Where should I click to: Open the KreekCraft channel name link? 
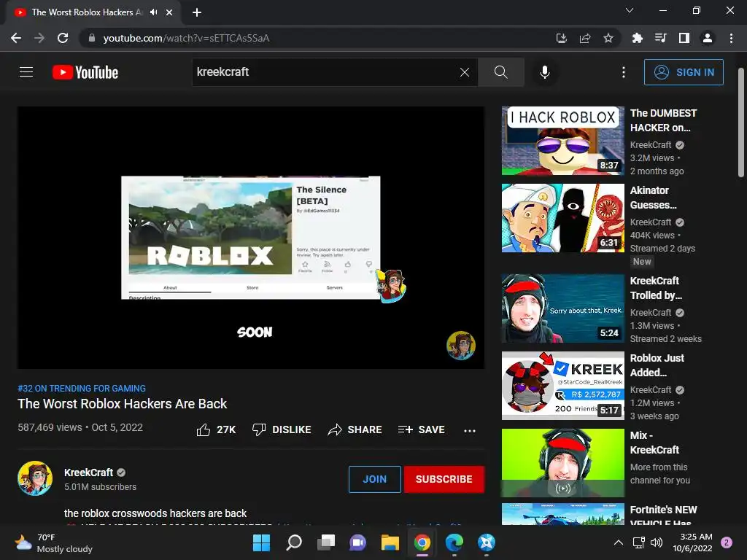[x=88, y=472]
